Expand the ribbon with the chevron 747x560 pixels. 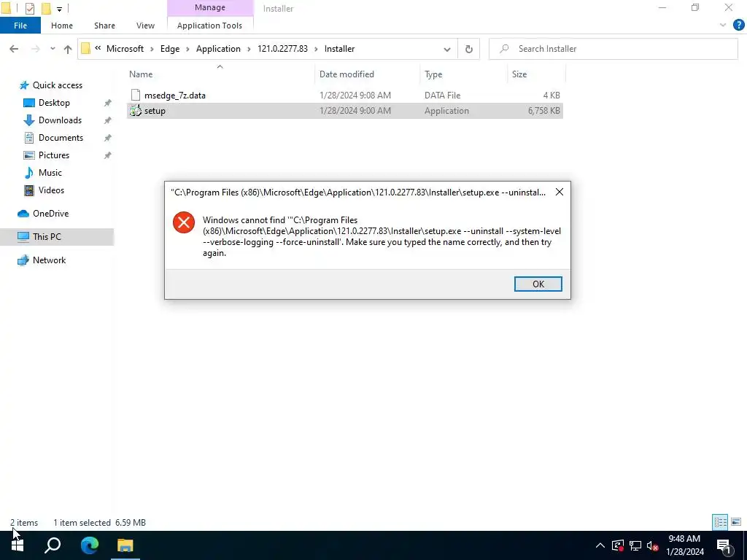pyautogui.click(x=723, y=26)
